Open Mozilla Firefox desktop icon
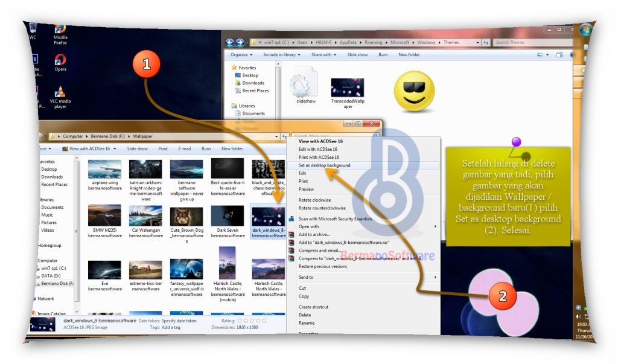This screenshot has height=364, width=618. 60,34
